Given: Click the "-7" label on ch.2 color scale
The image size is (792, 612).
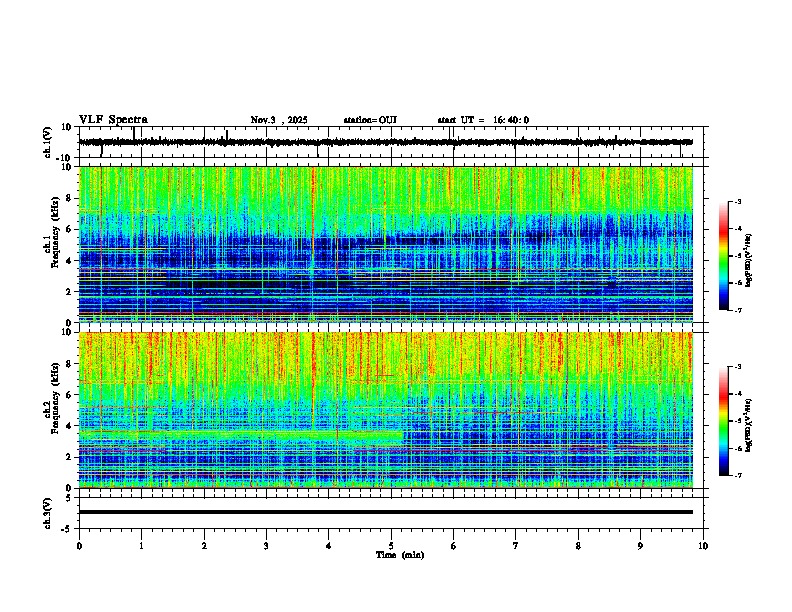Looking at the screenshot, I should [738, 475].
